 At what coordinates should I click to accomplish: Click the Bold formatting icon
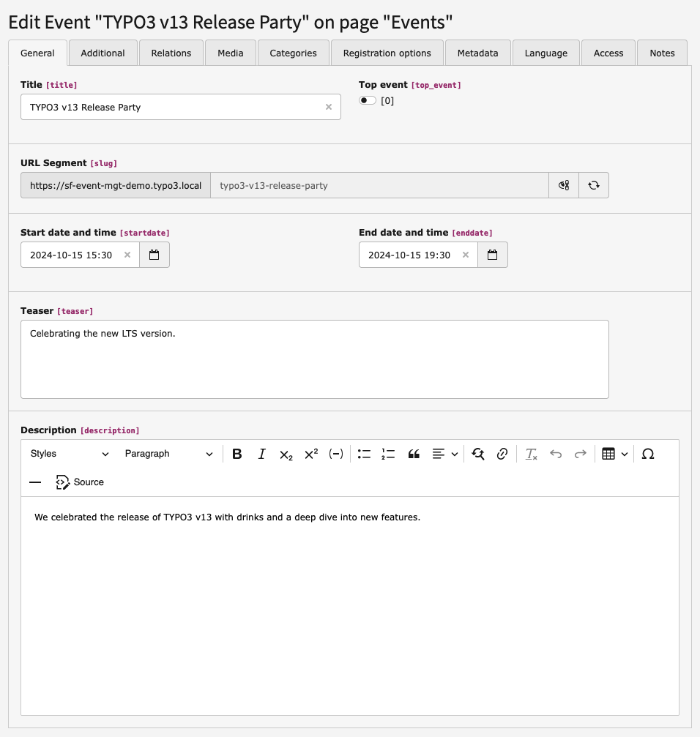(x=237, y=454)
